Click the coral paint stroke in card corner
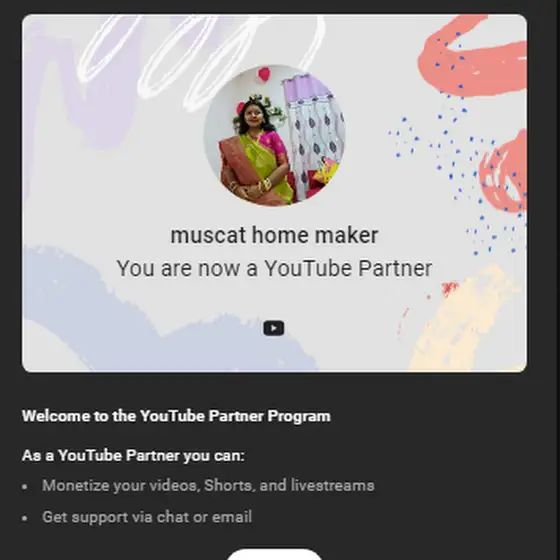Screen dimensions: 560x560 (473, 55)
